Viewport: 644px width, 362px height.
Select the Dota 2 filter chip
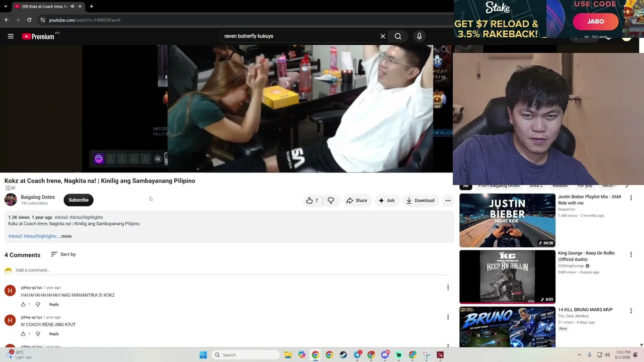tap(536, 186)
